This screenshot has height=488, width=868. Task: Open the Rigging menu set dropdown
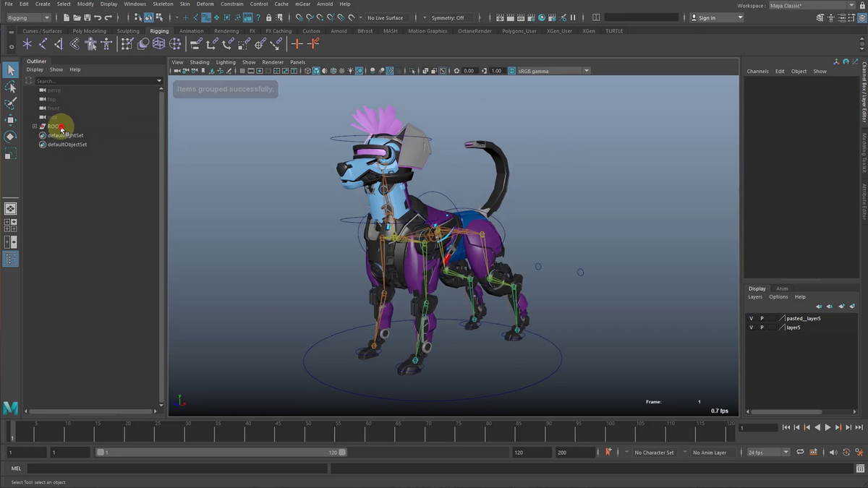click(x=28, y=17)
